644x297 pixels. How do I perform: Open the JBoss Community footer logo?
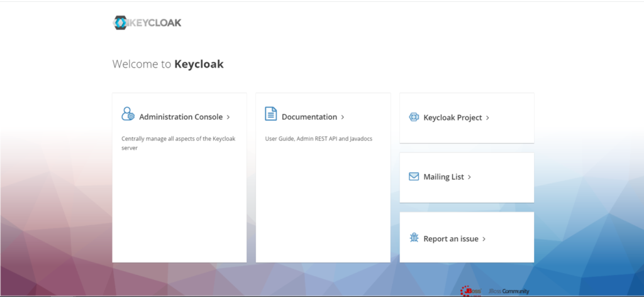(x=509, y=291)
